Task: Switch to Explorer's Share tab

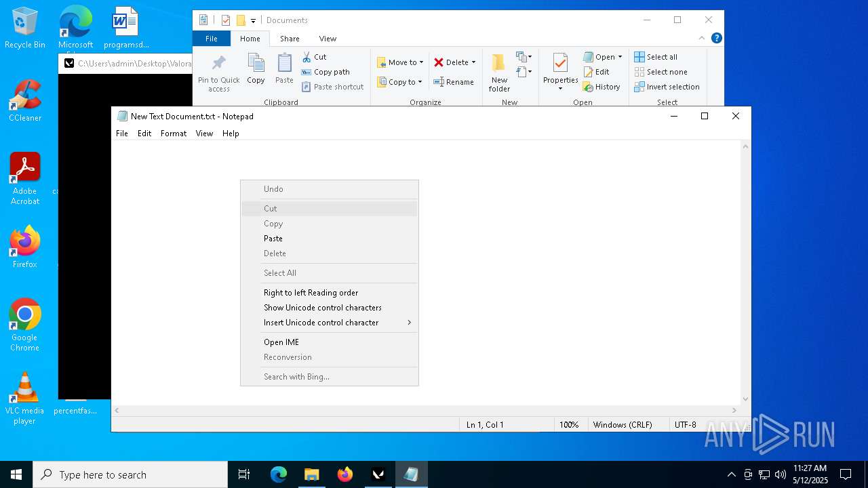Action: click(290, 39)
